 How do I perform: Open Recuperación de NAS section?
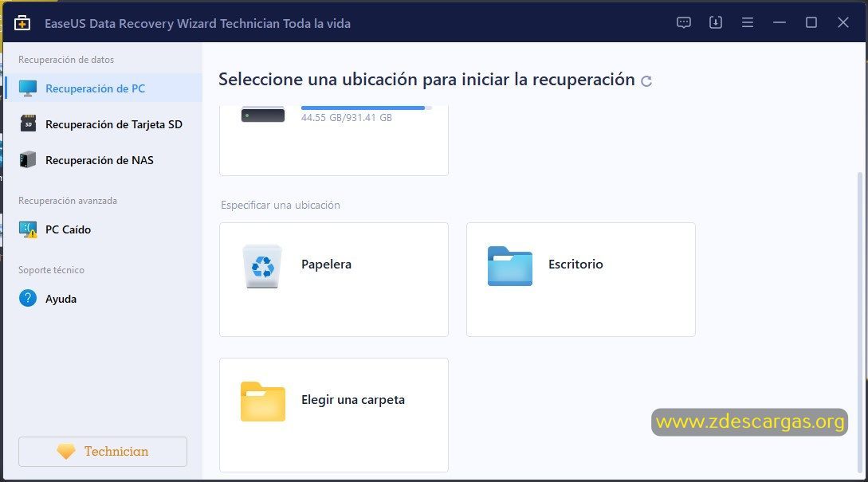[103, 160]
